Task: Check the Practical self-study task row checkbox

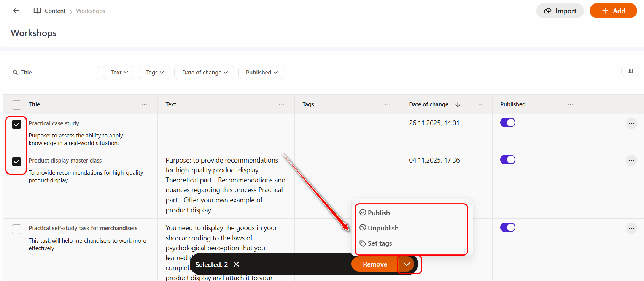Action: pyautogui.click(x=17, y=229)
